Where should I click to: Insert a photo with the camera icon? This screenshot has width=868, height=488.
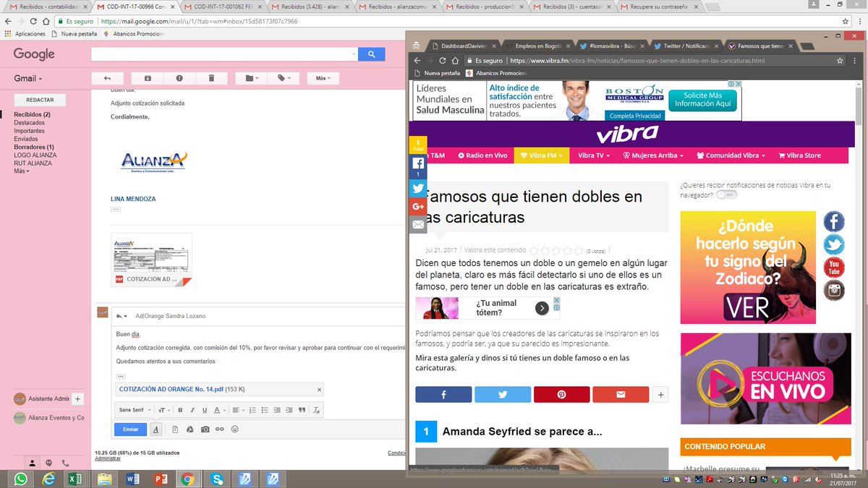point(205,429)
